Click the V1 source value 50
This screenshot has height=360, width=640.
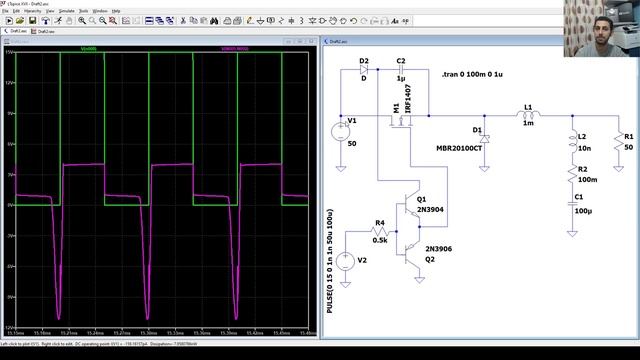pyautogui.click(x=352, y=144)
